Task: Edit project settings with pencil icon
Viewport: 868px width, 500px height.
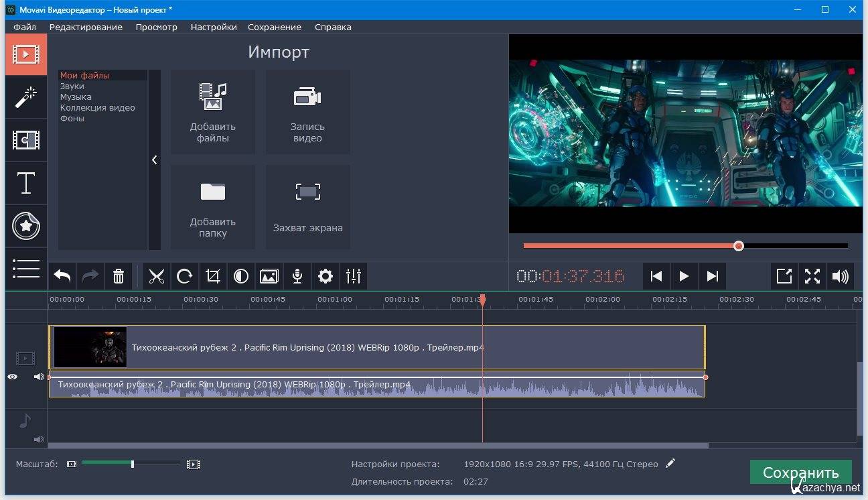Action: (x=670, y=464)
